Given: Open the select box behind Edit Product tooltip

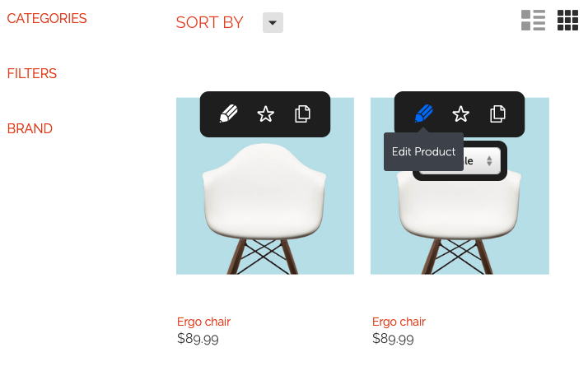Looking at the screenshot, I should coord(482,161).
